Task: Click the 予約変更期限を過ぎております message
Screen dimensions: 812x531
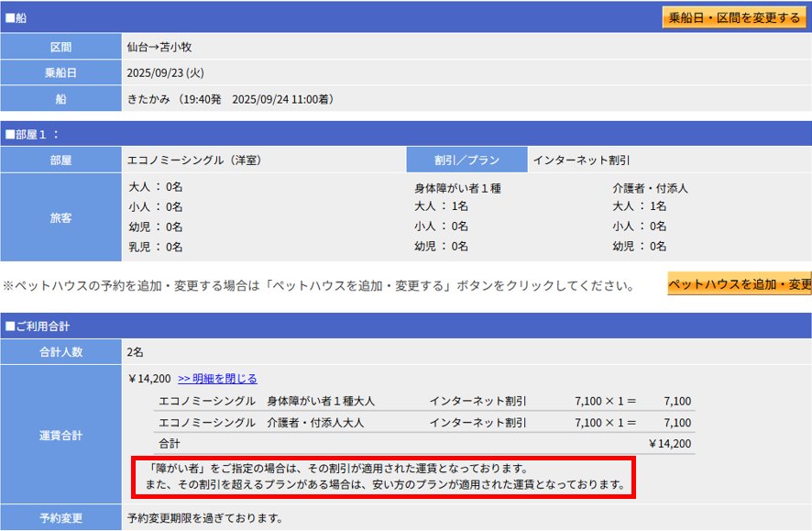Action: (204, 518)
